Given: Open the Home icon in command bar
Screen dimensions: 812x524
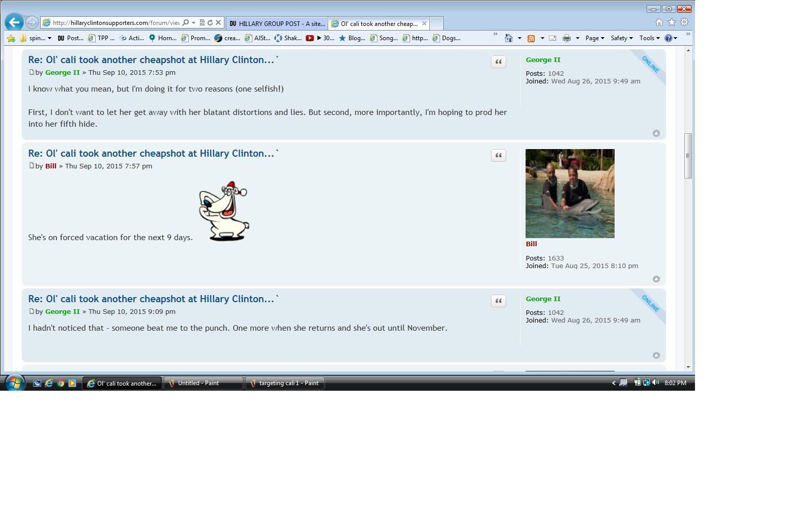Looking at the screenshot, I should coord(508,38).
